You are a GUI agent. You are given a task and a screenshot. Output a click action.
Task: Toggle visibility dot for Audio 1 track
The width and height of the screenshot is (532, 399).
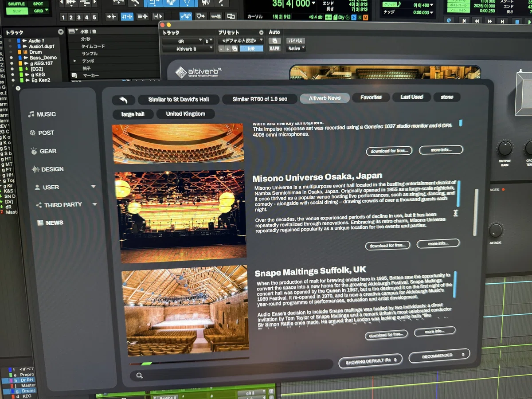point(10,41)
